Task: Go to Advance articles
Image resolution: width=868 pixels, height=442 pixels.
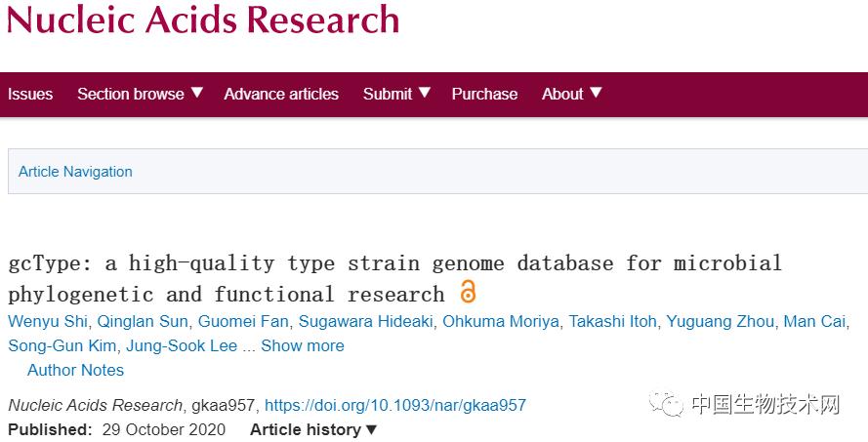Action: [x=281, y=94]
